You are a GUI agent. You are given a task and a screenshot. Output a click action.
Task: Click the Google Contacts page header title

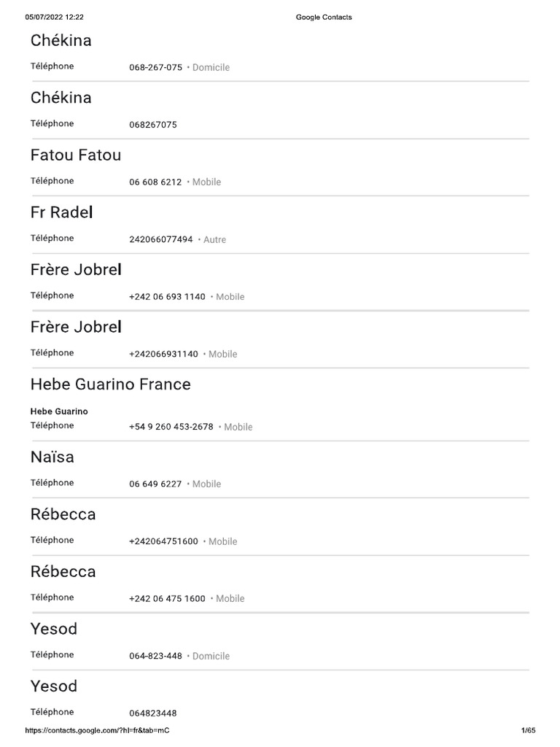click(324, 17)
